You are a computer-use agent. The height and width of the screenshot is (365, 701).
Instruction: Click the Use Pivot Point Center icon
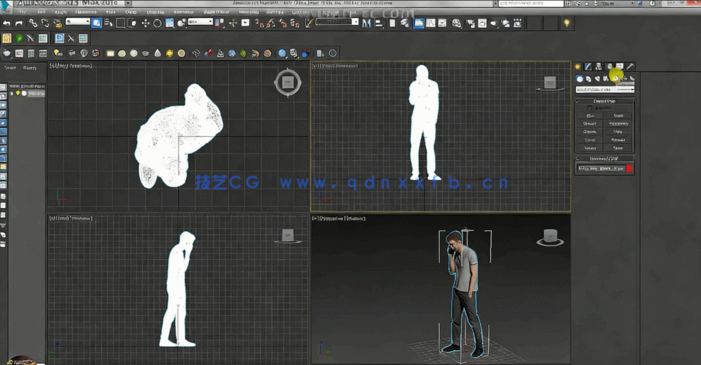pos(219,23)
